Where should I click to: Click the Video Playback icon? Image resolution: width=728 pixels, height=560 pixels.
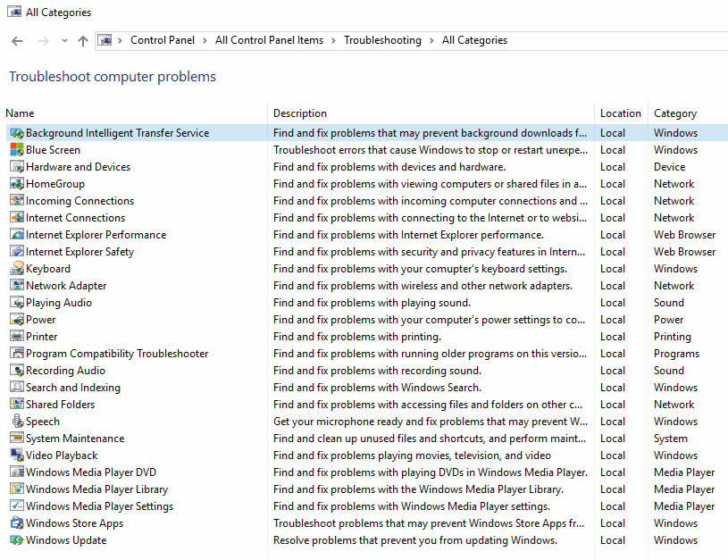pos(17,456)
